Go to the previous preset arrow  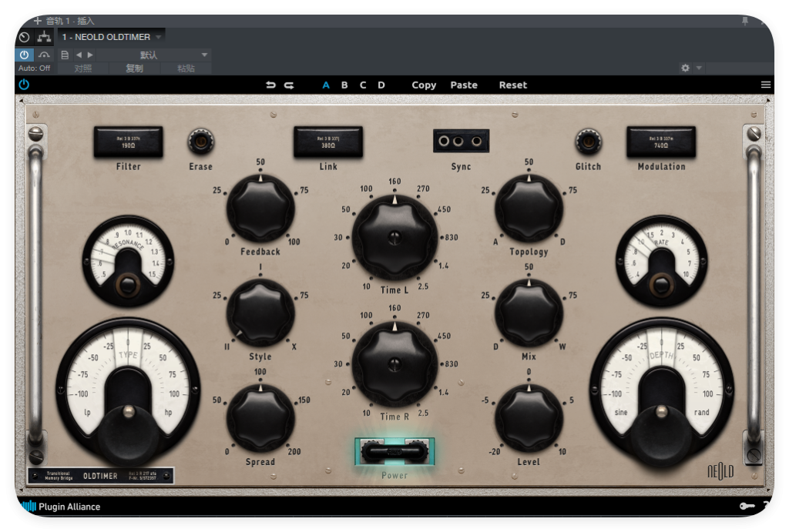point(79,55)
